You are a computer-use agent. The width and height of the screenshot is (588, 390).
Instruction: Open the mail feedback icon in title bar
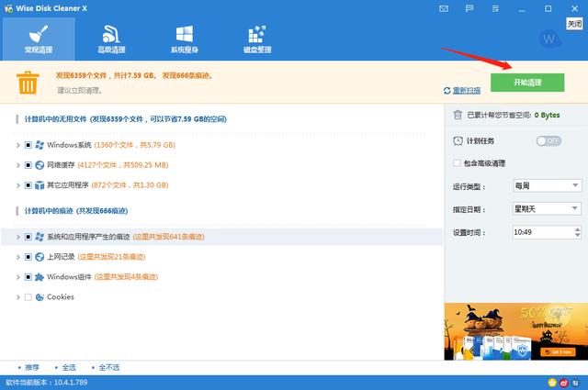(444, 8)
